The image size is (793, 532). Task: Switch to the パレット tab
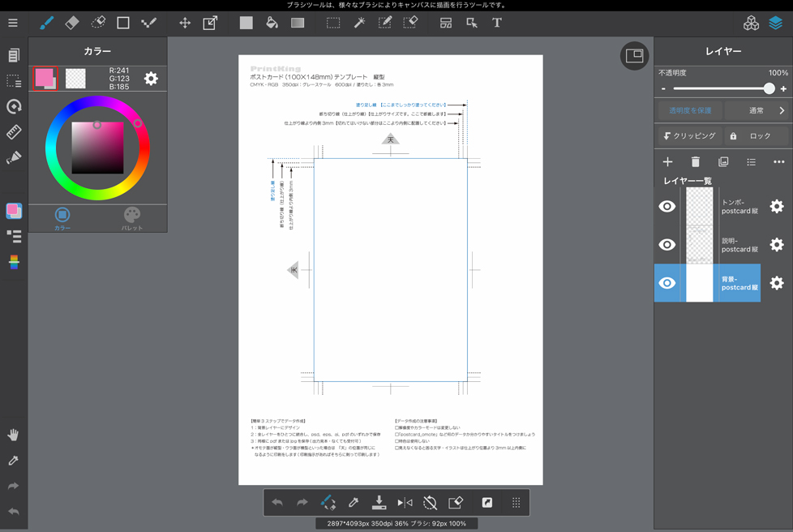tap(131, 218)
